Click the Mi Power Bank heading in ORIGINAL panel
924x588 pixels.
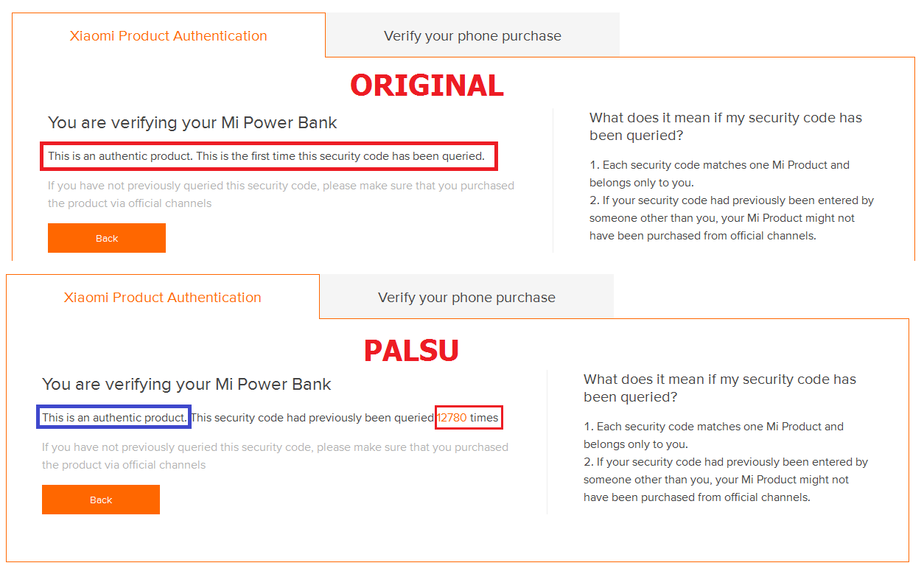click(192, 122)
